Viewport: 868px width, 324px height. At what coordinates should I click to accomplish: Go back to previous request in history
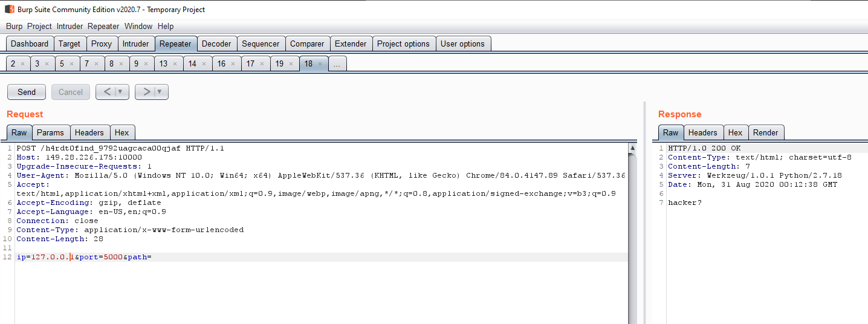coord(106,92)
